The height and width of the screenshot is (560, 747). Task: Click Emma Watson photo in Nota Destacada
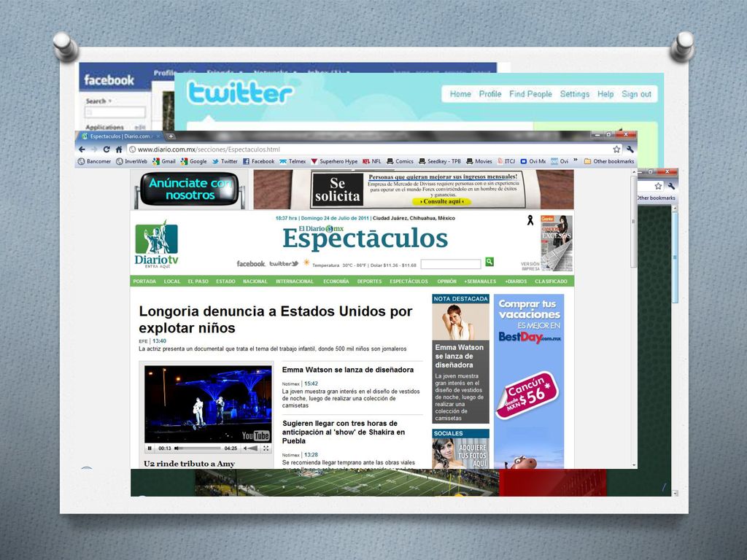461,322
